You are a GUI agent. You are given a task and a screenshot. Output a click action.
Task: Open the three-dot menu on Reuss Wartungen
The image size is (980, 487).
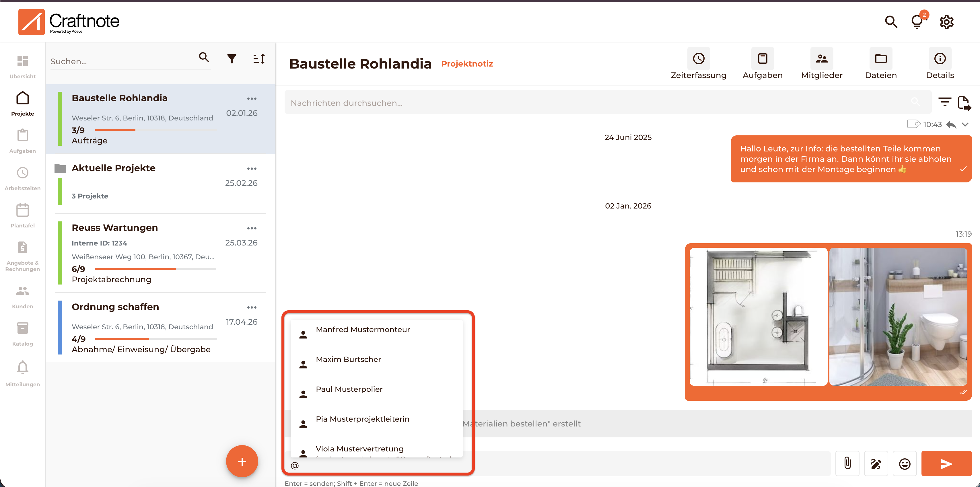(252, 228)
